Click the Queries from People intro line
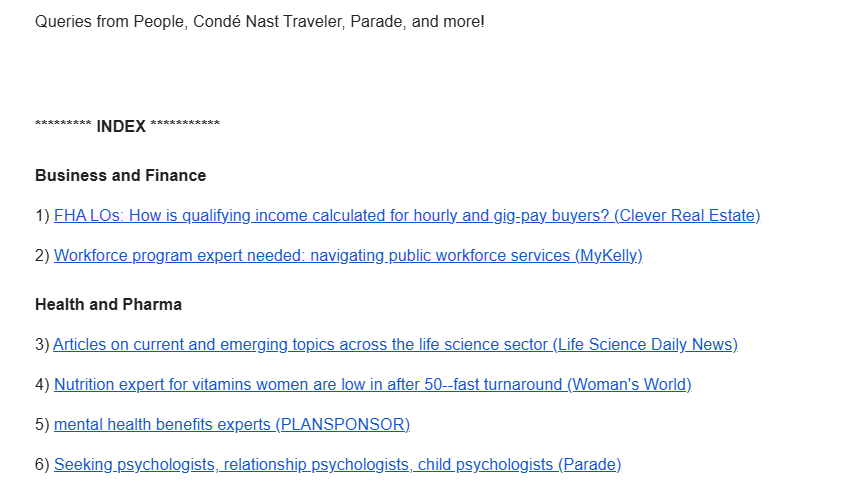850x485 pixels. pyautogui.click(x=260, y=22)
